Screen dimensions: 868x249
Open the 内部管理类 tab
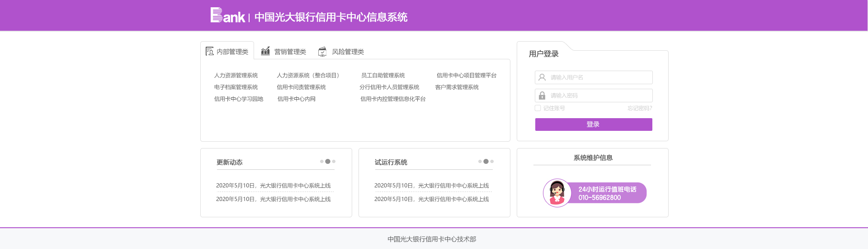pos(227,51)
